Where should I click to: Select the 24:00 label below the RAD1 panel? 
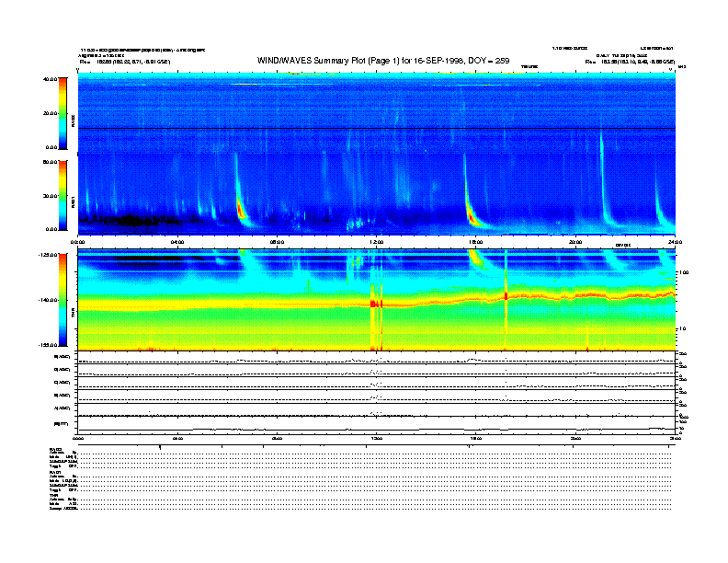click(x=674, y=241)
